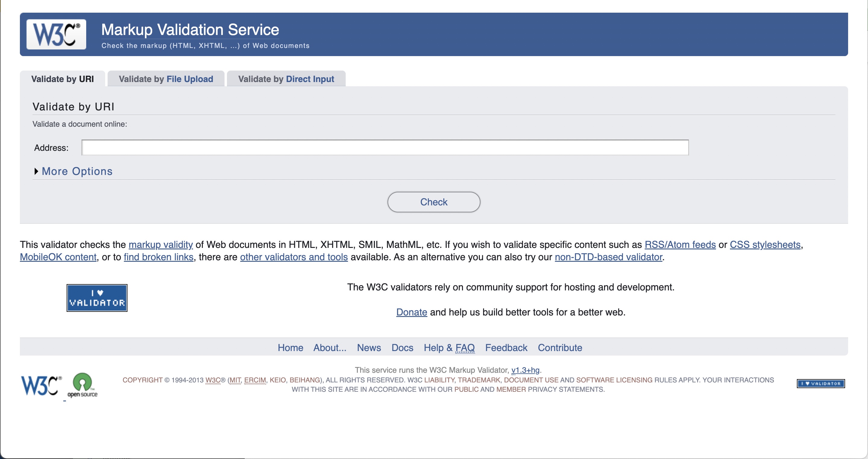
Task: Open Contribute in footer navigation
Action: tap(560, 348)
